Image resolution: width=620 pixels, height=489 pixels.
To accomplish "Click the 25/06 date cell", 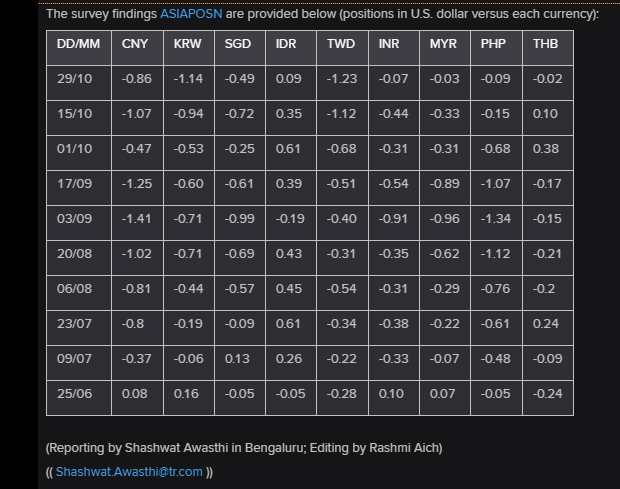I will coord(76,394).
